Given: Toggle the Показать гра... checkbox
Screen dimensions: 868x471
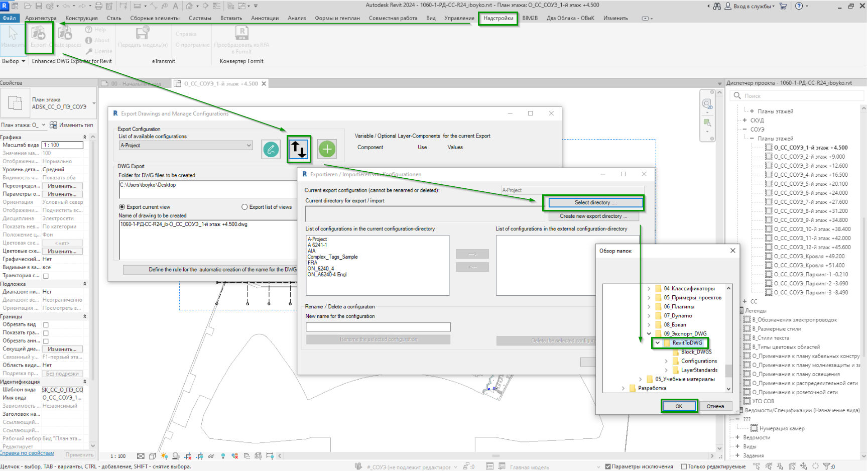Looking at the screenshot, I should pos(46,333).
